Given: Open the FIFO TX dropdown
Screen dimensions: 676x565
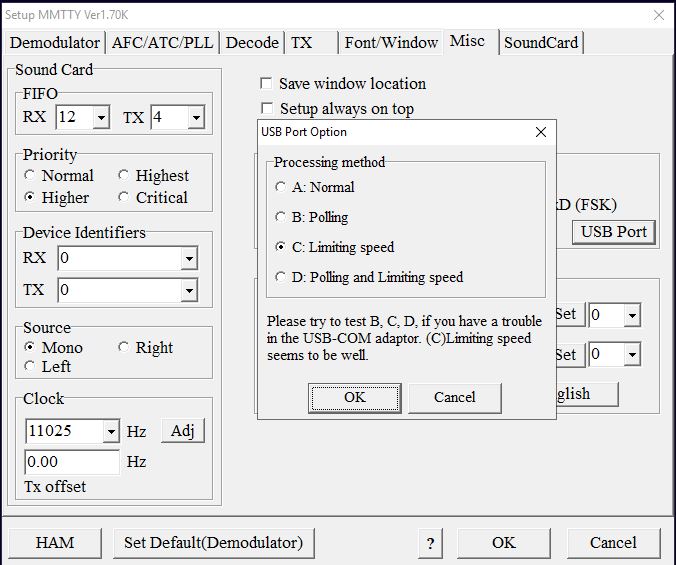Looking at the screenshot, I should 196,117.
